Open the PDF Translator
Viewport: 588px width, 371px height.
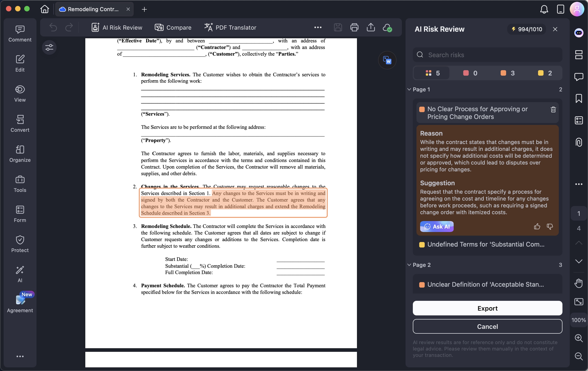230,27
